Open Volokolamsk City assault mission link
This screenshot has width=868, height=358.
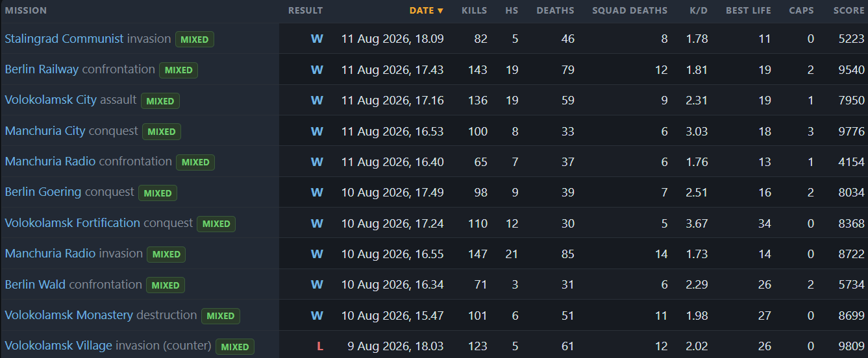(x=71, y=101)
